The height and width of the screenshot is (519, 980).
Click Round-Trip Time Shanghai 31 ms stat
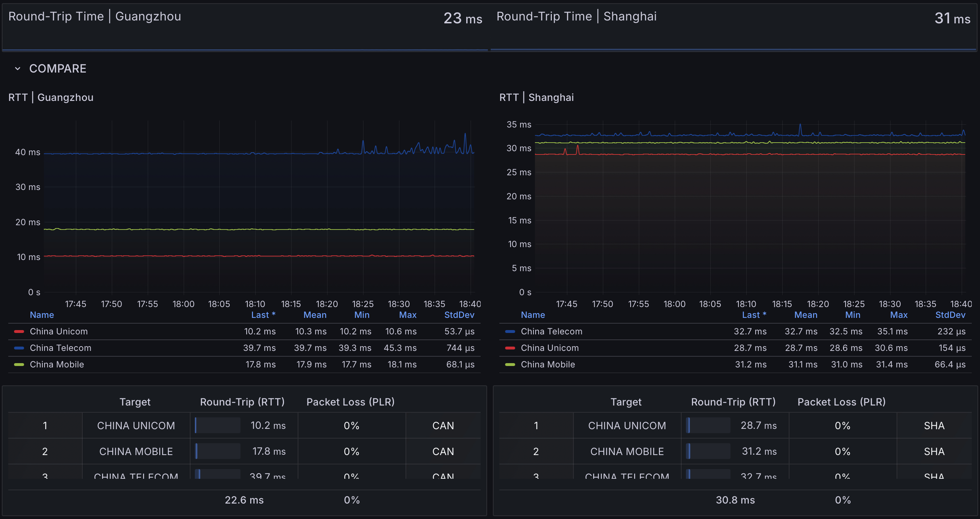pos(952,18)
